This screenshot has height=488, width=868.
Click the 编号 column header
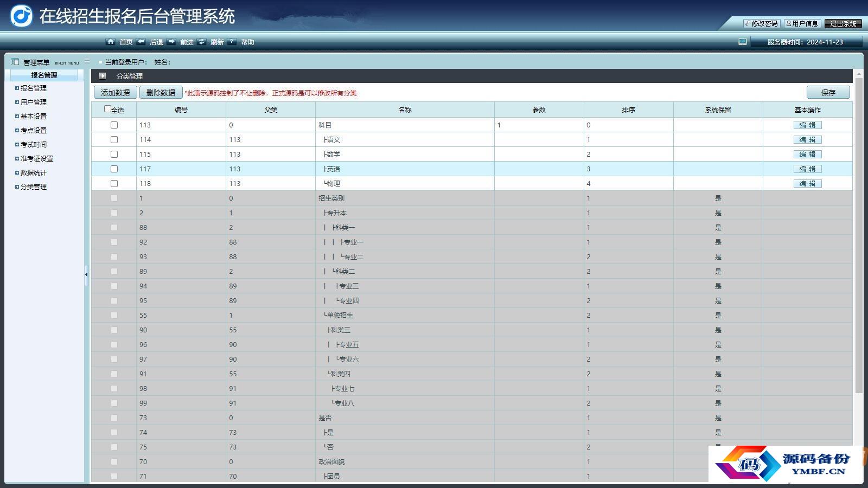pyautogui.click(x=181, y=110)
